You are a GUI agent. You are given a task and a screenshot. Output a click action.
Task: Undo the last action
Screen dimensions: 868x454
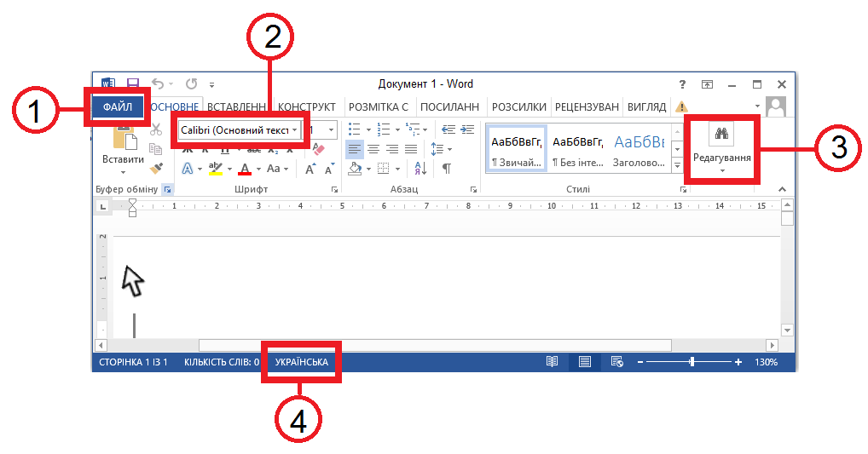159,84
